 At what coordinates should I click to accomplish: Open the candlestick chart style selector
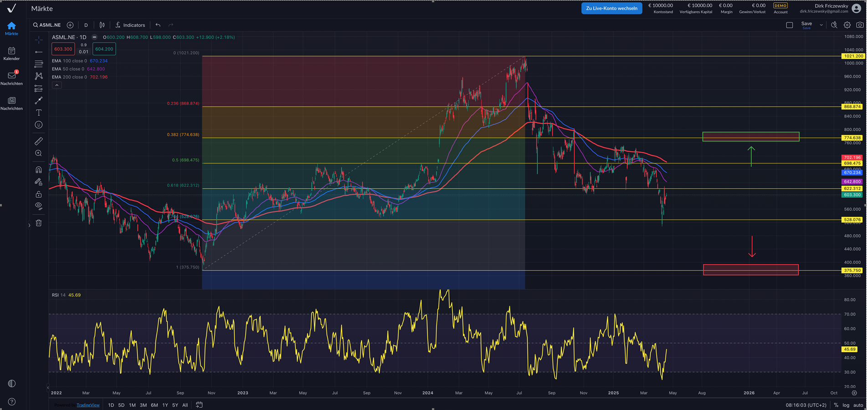click(102, 25)
